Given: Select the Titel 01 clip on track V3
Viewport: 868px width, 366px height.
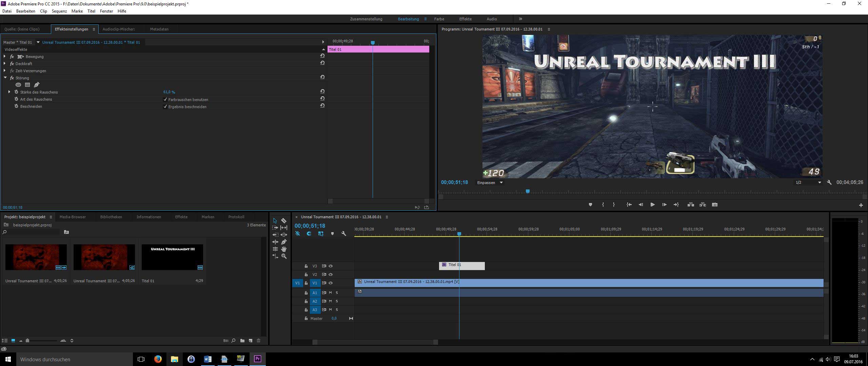Looking at the screenshot, I should 462,266.
